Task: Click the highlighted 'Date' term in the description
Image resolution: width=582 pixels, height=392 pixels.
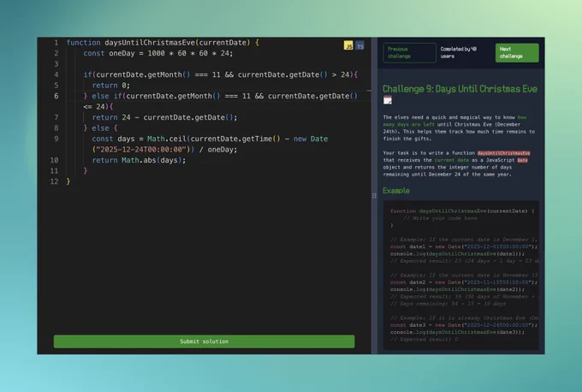Action: [x=523, y=160]
